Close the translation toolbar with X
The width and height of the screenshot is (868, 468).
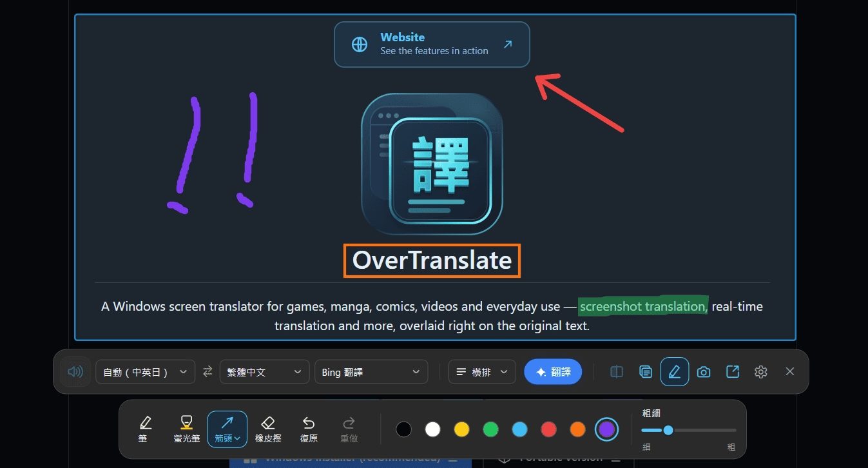tap(790, 372)
